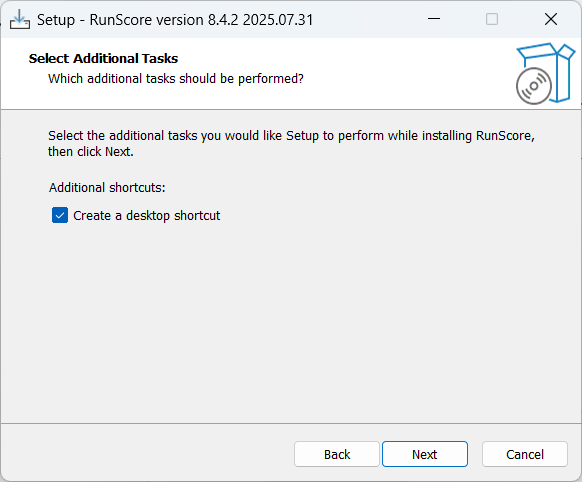
Task: Toggle via the 'Create a desktop shortcut' label
Action: point(147,216)
